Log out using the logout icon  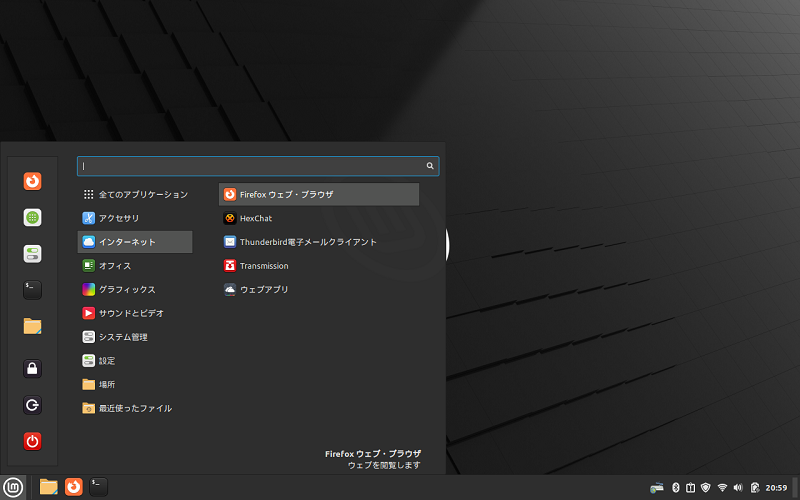click(32, 405)
